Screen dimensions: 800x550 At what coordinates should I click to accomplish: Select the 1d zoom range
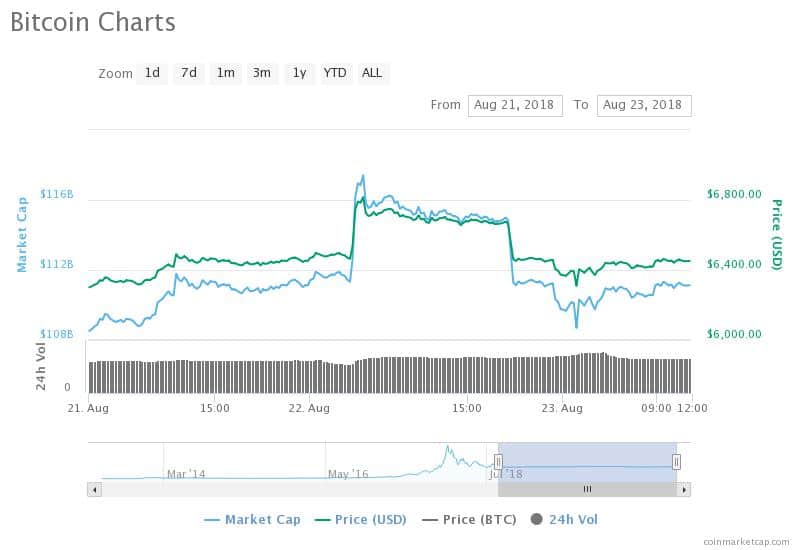coord(152,73)
